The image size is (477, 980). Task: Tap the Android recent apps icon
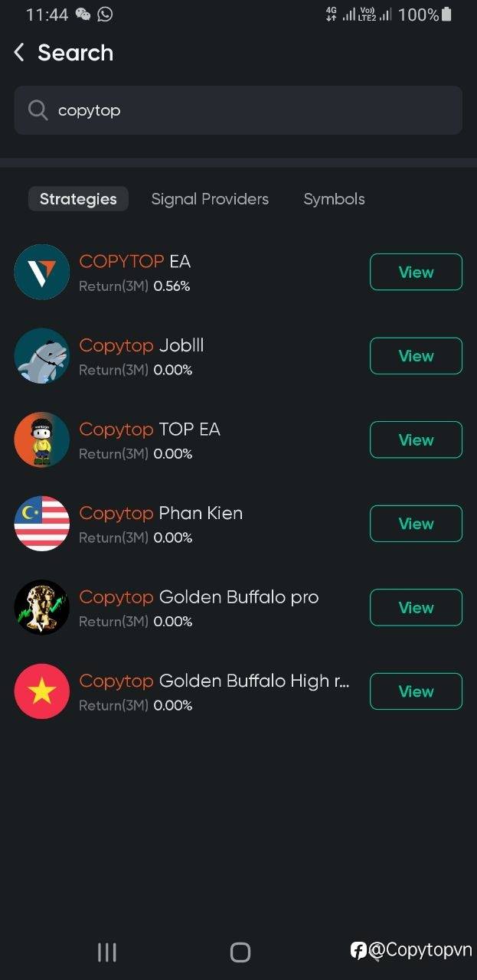(x=107, y=952)
